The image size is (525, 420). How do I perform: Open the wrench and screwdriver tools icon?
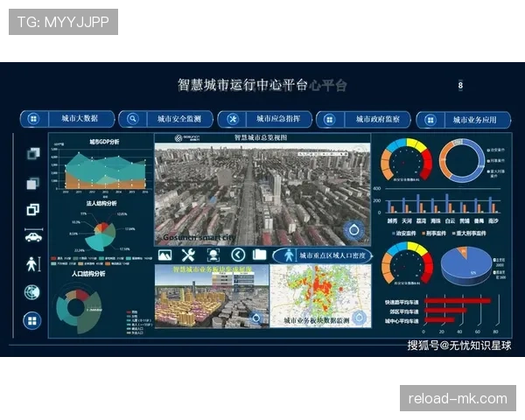(188, 255)
